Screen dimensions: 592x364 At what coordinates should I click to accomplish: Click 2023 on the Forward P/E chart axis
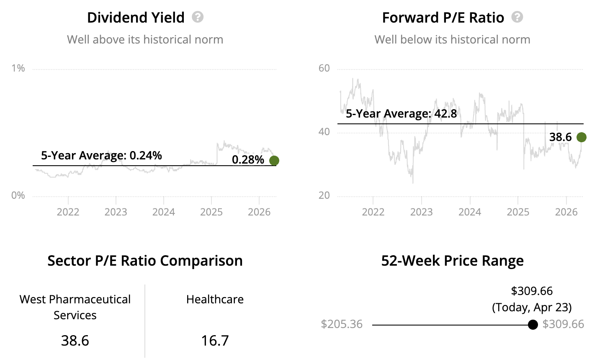[421, 212]
